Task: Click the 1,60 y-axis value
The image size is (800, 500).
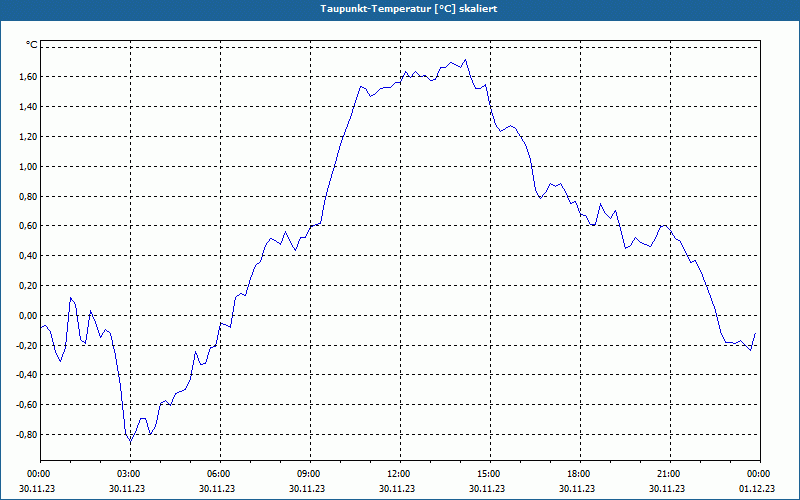Action: tap(28, 77)
